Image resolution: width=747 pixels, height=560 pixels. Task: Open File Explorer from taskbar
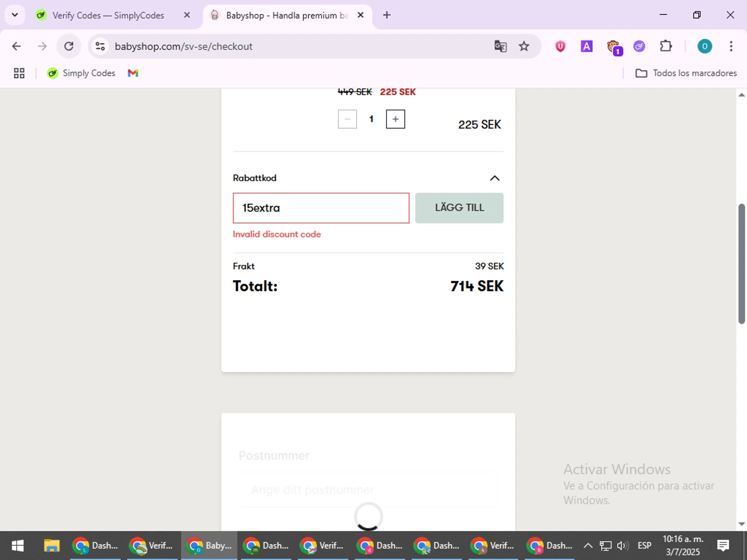(x=51, y=546)
